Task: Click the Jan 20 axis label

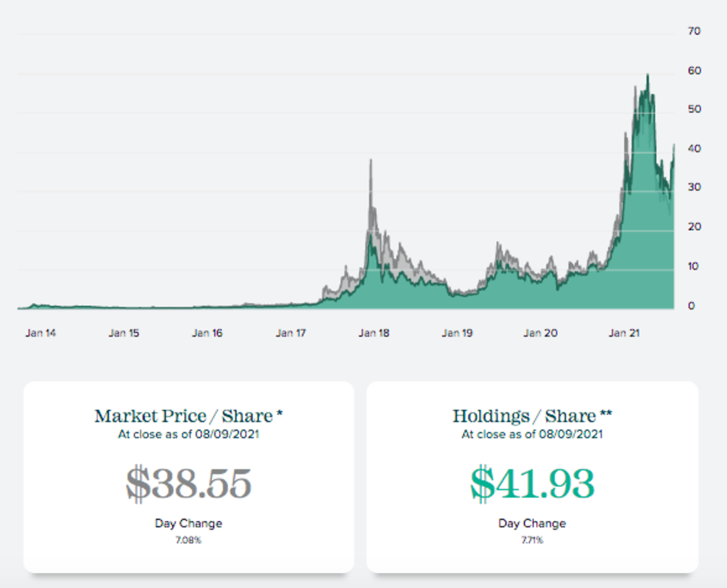Action: [x=541, y=333]
